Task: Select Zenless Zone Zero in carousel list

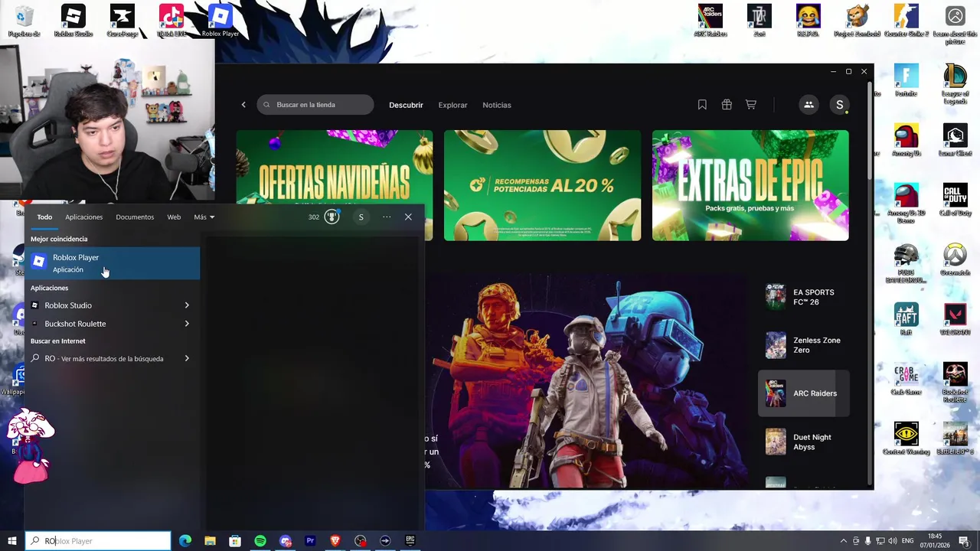Action: (804, 345)
